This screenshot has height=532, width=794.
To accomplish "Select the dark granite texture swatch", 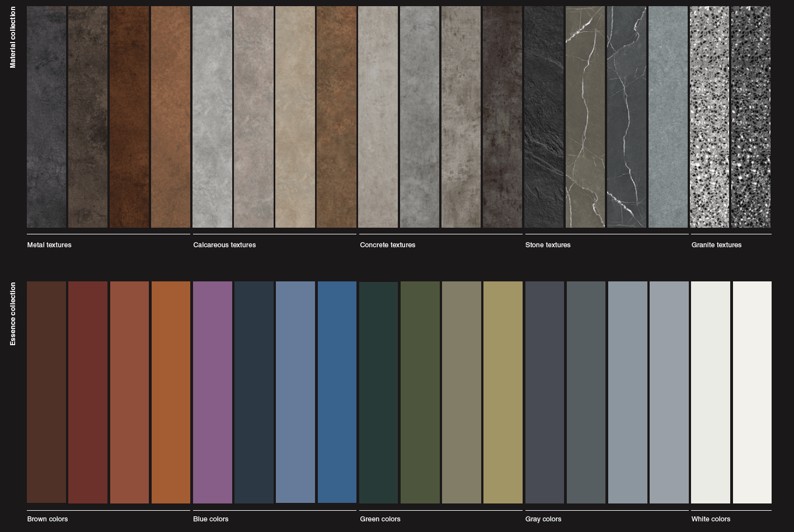I will 751,116.
